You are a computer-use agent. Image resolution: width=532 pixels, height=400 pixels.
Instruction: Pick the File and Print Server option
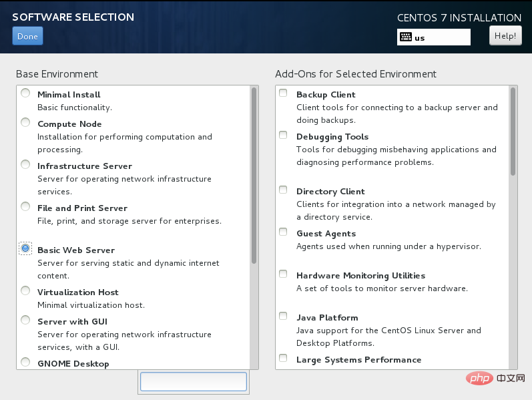coord(25,207)
